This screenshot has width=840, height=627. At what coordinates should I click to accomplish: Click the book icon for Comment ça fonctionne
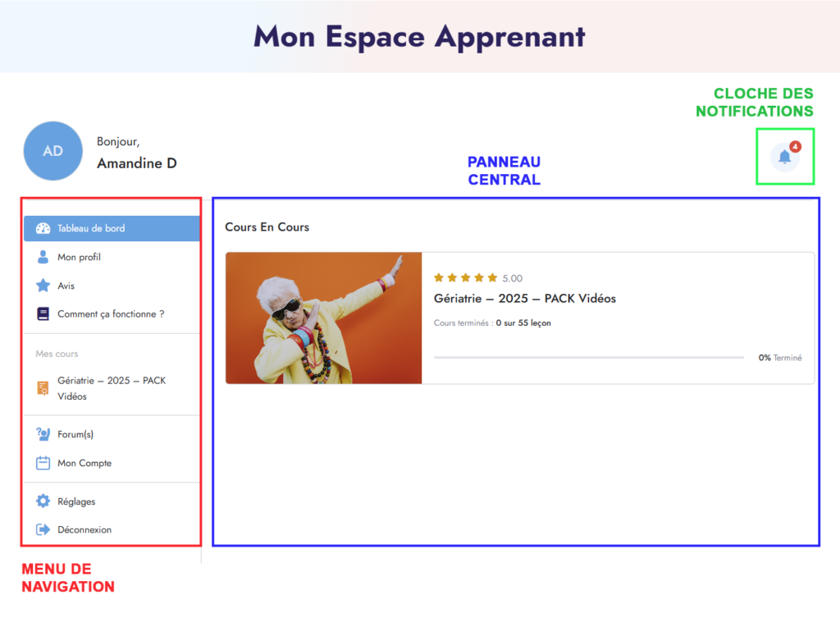tap(43, 313)
